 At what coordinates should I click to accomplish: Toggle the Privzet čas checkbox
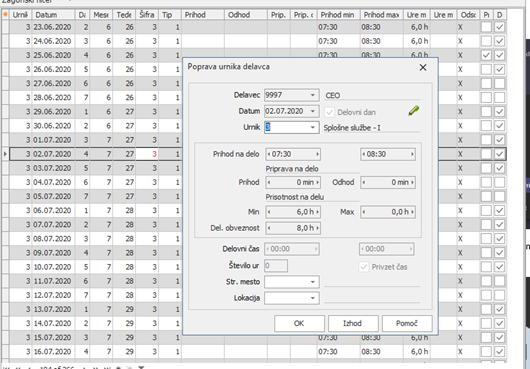tap(364, 267)
